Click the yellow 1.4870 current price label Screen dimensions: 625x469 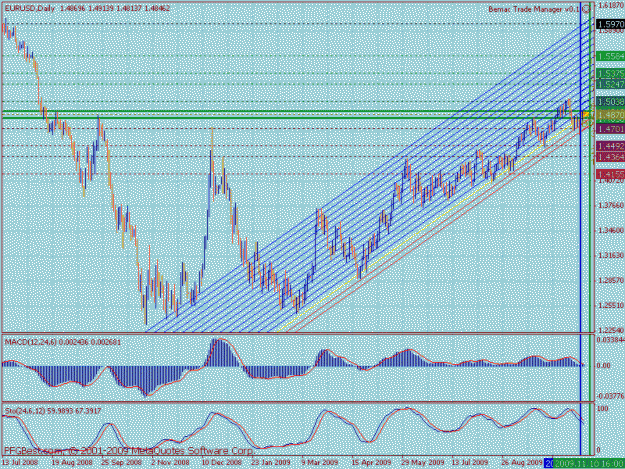[611, 115]
